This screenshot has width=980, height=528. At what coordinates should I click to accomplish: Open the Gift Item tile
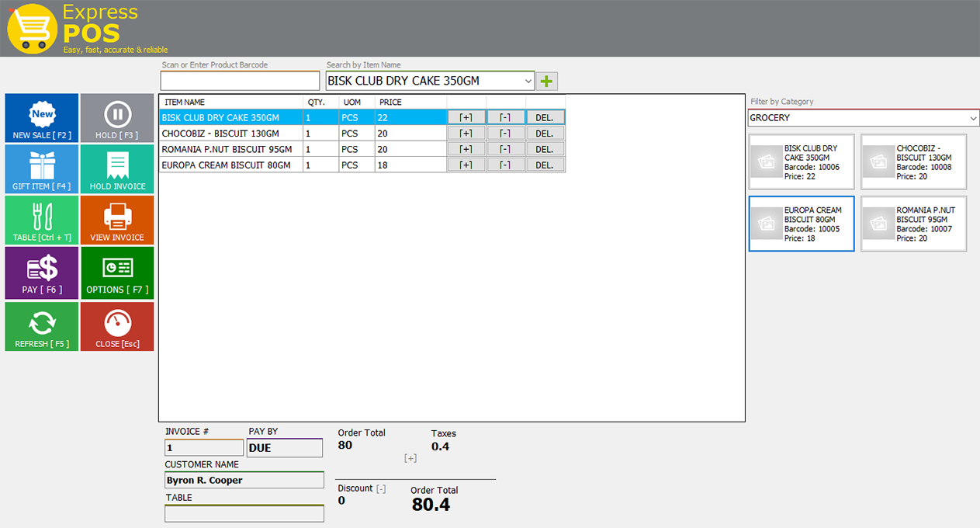[x=42, y=169]
